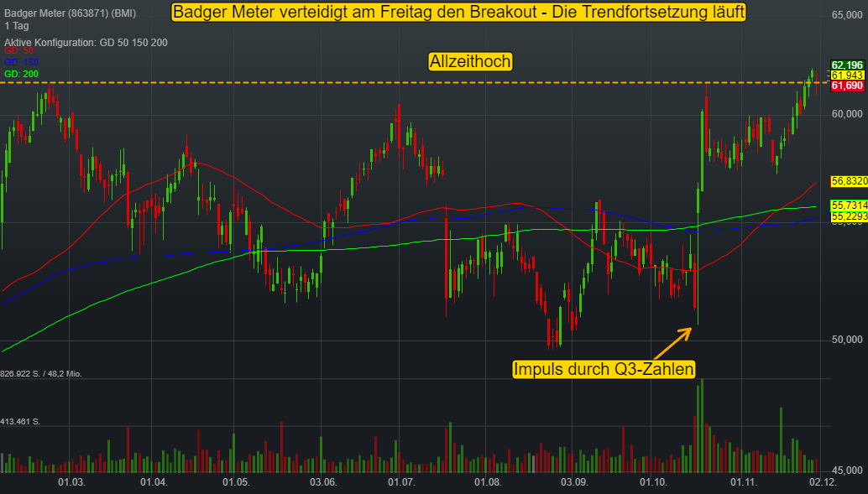Click the 65,000 price axis label

click(x=847, y=15)
